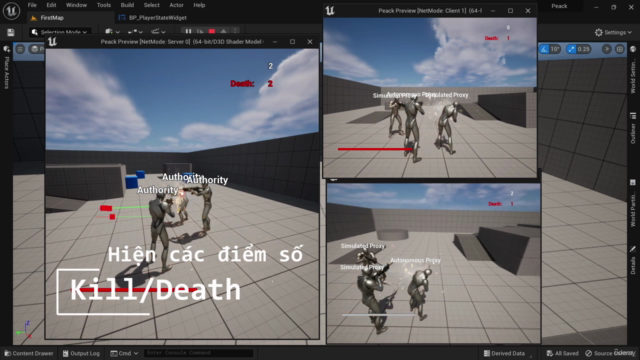Click the gray health bar in bottom client window
Screen dimensions: 640x360
click(x=378, y=315)
